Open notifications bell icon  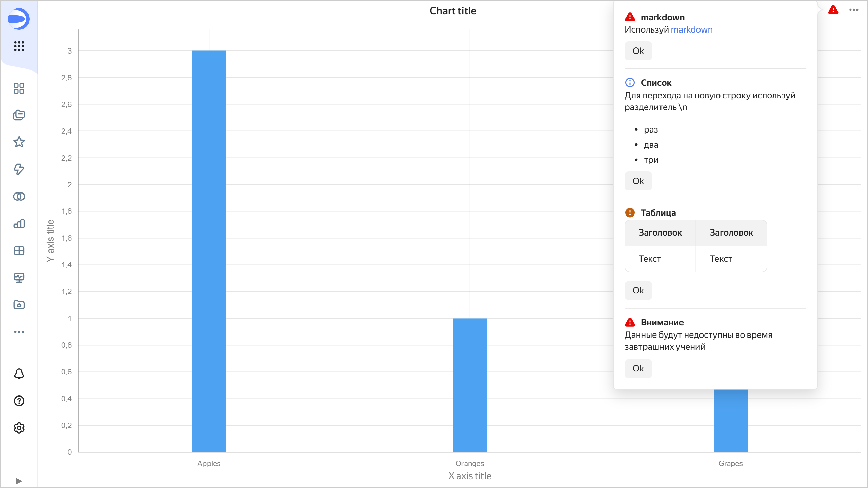pos(19,374)
